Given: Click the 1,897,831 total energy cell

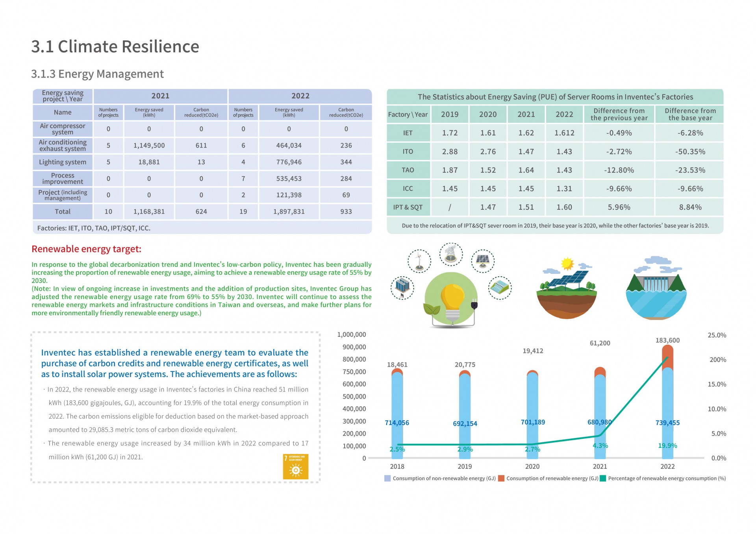Looking at the screenshot, I should click(x=289, y=212).
